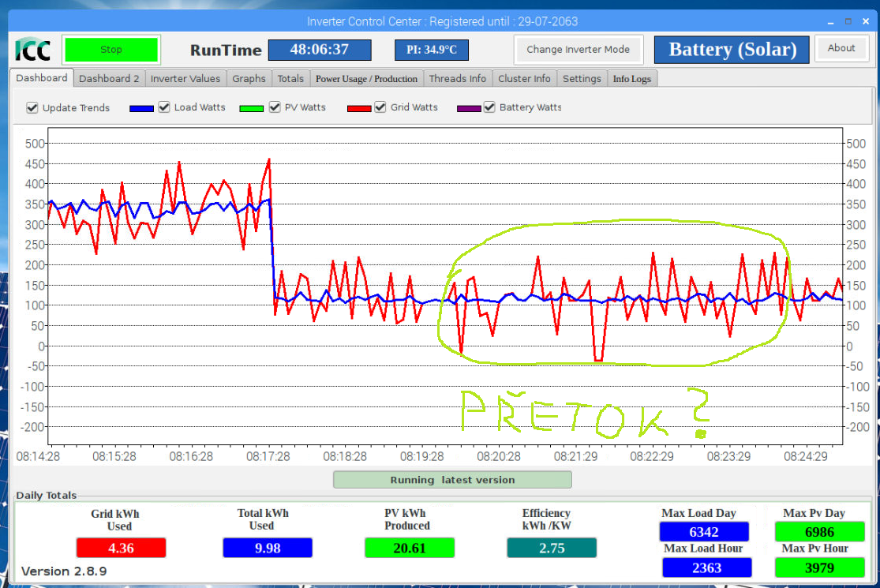This screenshot has width=880, height=588.
Task: Click the Change Inverter Mode button
Action: 579,49
